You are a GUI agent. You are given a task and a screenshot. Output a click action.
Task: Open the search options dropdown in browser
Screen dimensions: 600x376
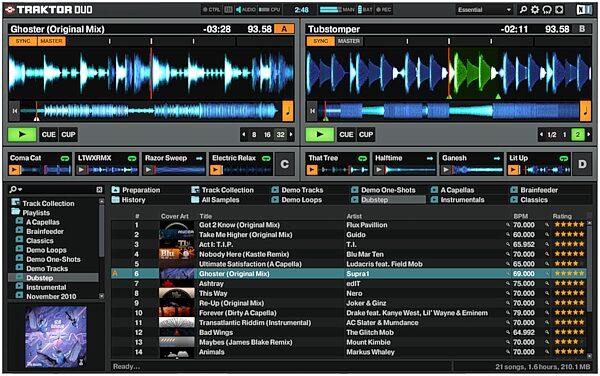16,189
